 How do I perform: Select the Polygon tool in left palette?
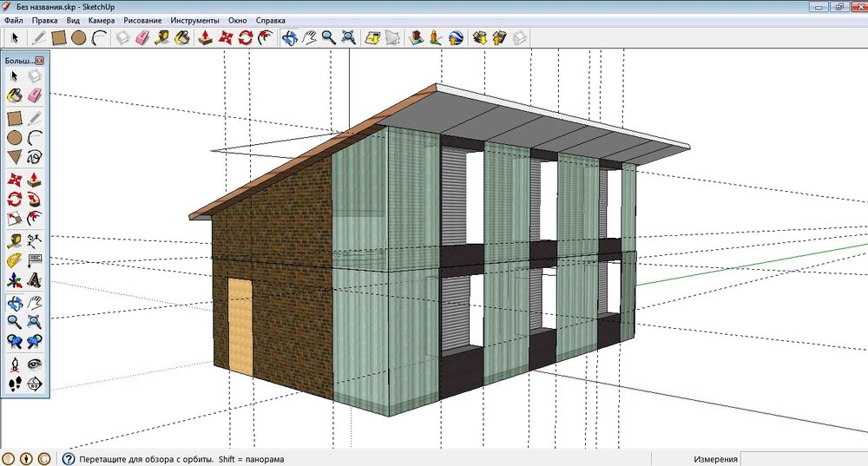(15, 157)
